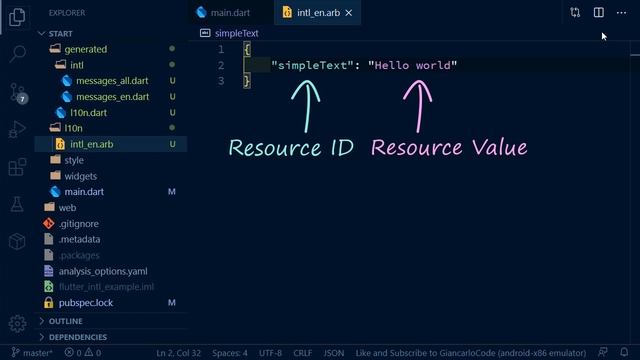The width and height of the screenshot is (640, 360).
Task: Select intl_en.arb in the explorer tree
Action: click(x=111, y=144)
